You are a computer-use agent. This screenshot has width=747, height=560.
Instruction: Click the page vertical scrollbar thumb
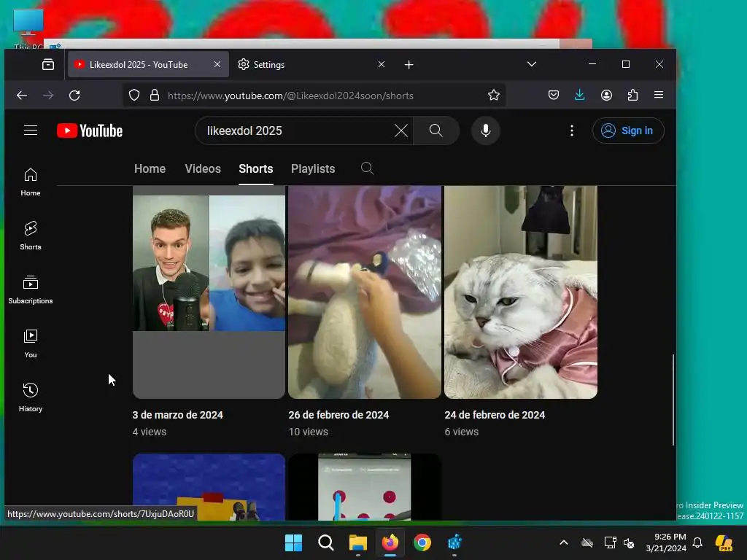tap(673, 400)
